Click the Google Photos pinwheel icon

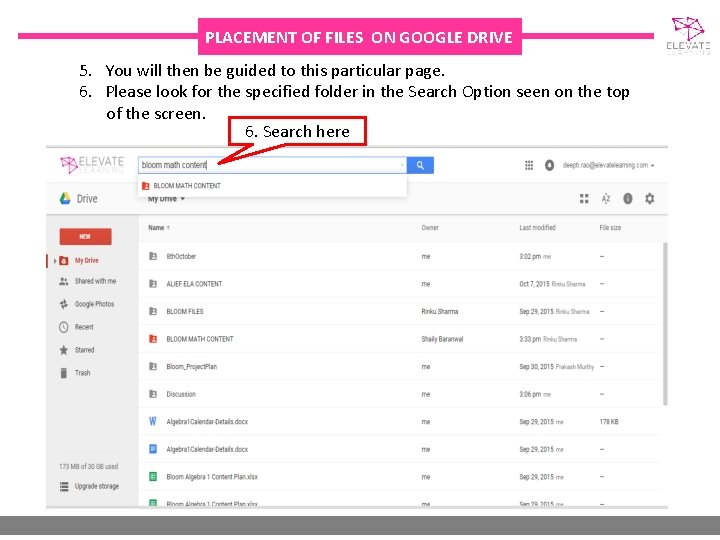64,304
